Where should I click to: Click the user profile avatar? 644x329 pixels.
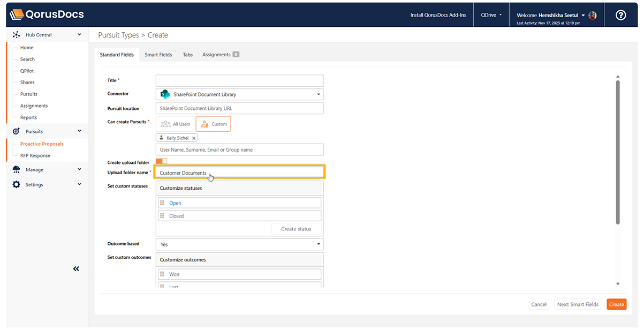[593, 15]
